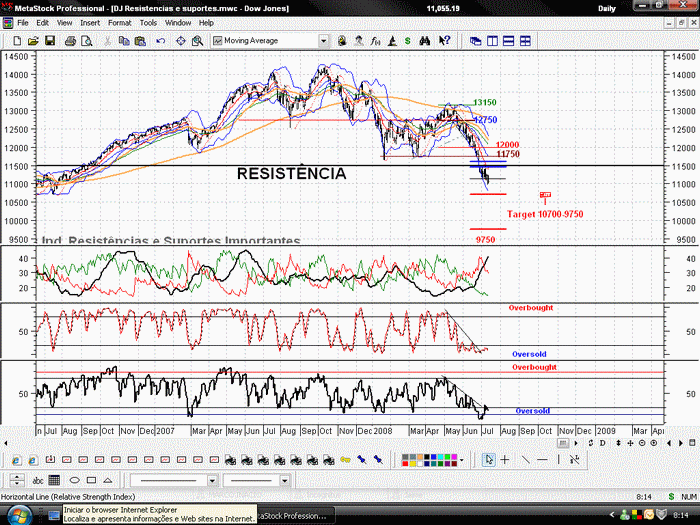
Task: Print the chart using printer icon
Action: [x=71, y=41]
